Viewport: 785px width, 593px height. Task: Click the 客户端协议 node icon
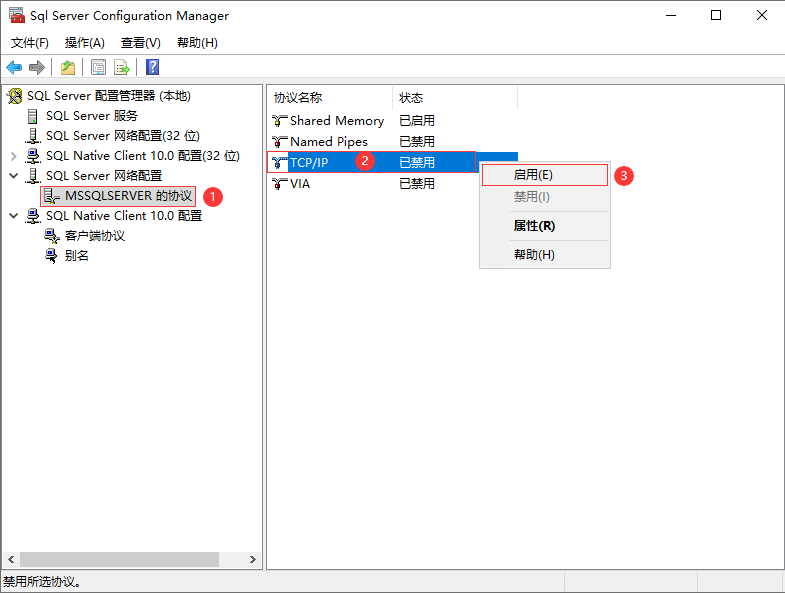[52, 236]
